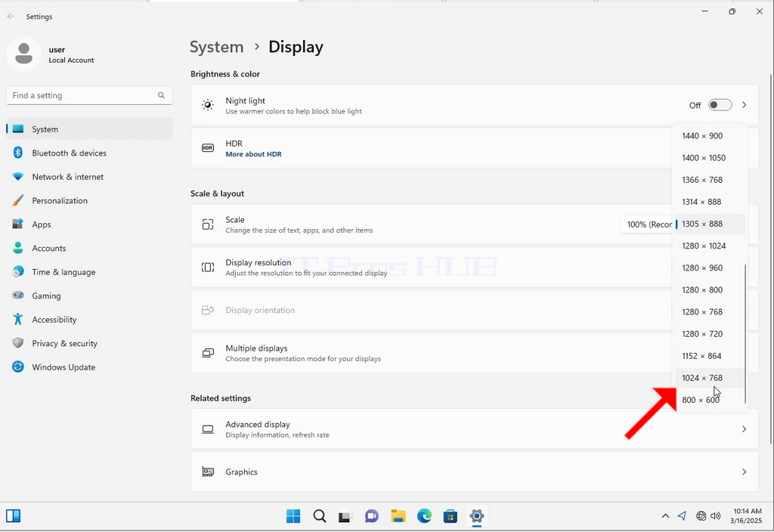Click the Display resolution icon
This screenshot has height=532, width=774.
pos(208,268)
